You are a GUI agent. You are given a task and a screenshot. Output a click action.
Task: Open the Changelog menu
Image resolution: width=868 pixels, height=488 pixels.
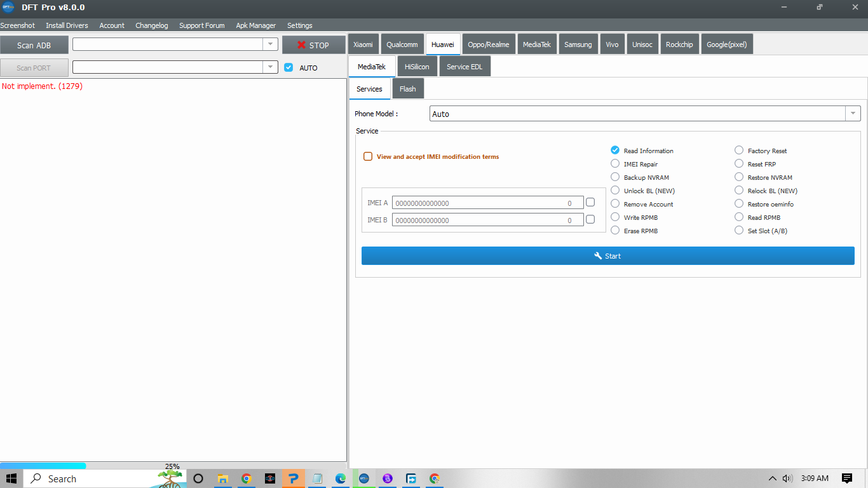point(152,25)
